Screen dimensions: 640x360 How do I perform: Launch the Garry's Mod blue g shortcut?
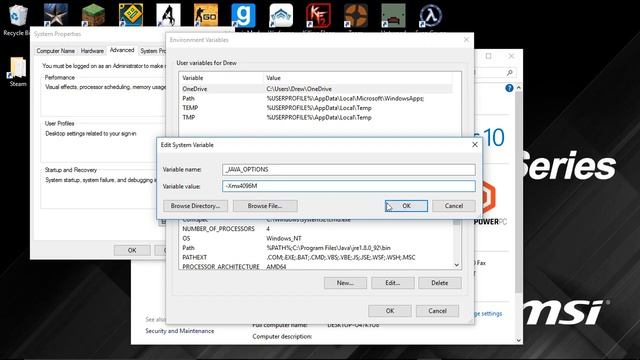point(243,16)
